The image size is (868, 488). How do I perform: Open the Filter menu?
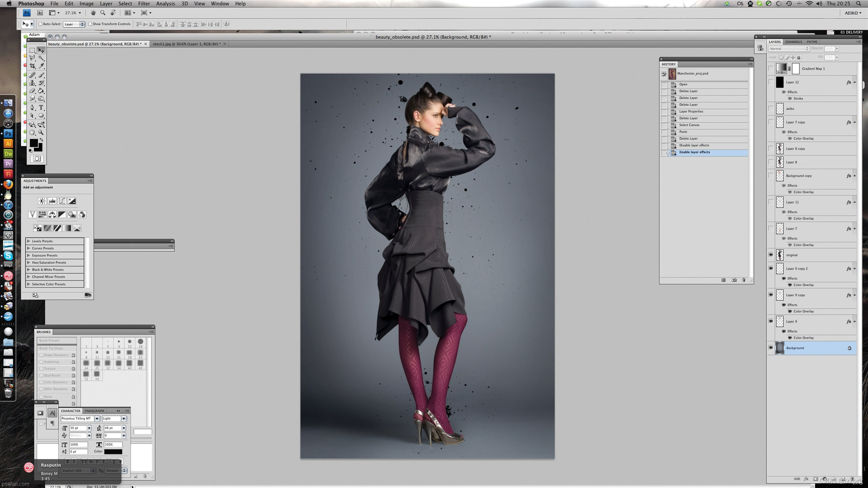click(x=144, y=4)
